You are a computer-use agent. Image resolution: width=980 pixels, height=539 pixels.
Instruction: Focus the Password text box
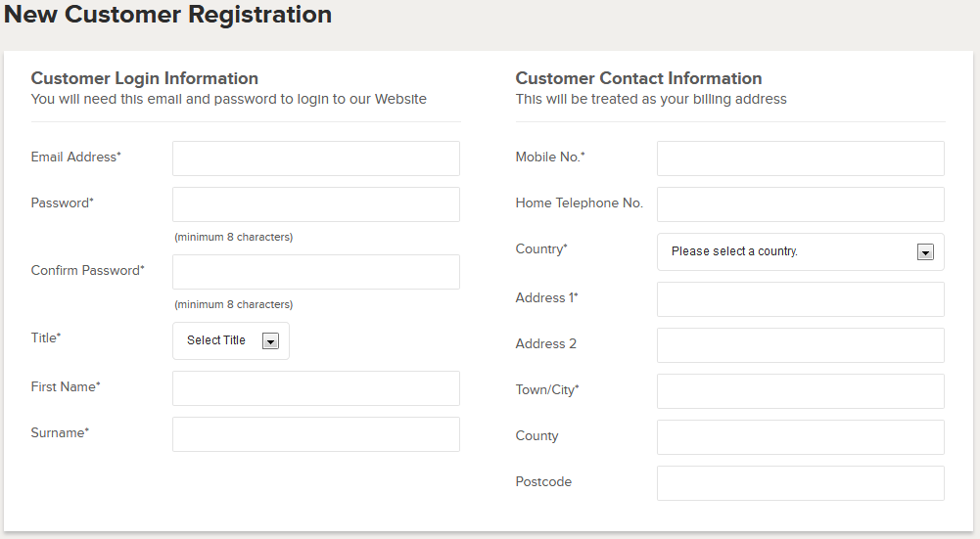click(x=316, y=204)
